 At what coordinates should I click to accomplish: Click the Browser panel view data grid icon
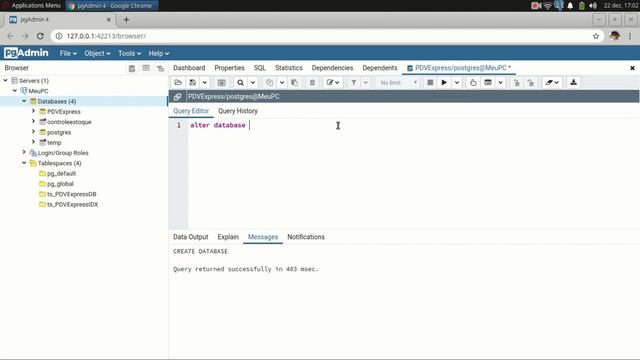click(146, 68)
